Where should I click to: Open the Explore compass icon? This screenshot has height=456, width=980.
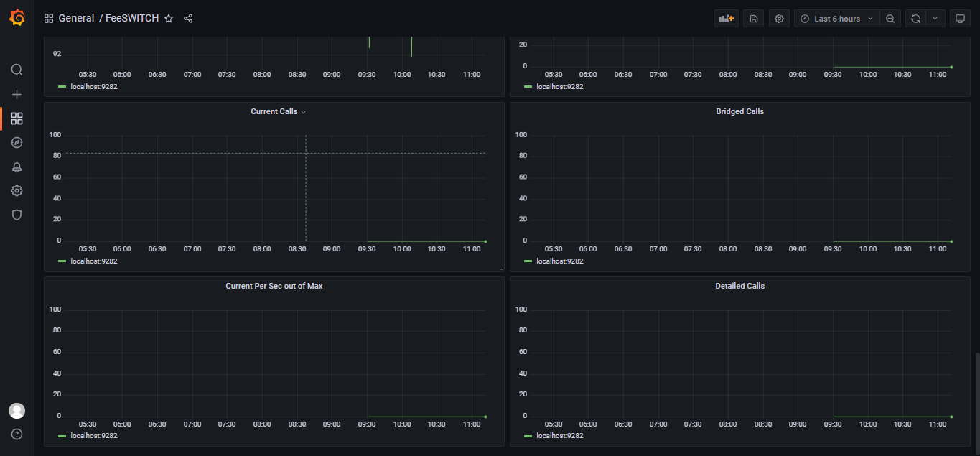(17, 142)
